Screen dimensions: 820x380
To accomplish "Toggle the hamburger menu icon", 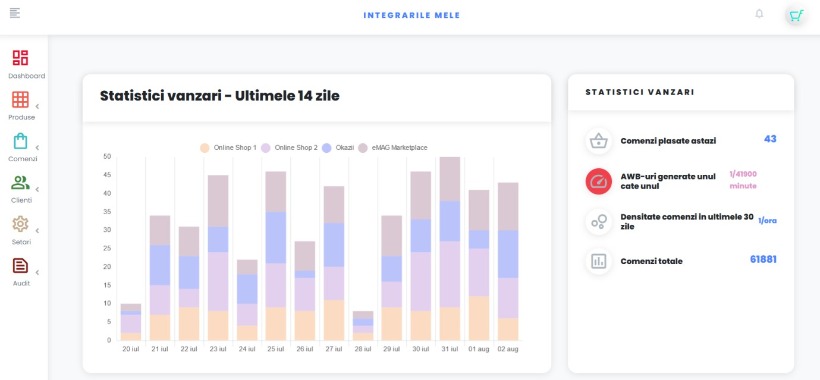I will click(15, 13).
